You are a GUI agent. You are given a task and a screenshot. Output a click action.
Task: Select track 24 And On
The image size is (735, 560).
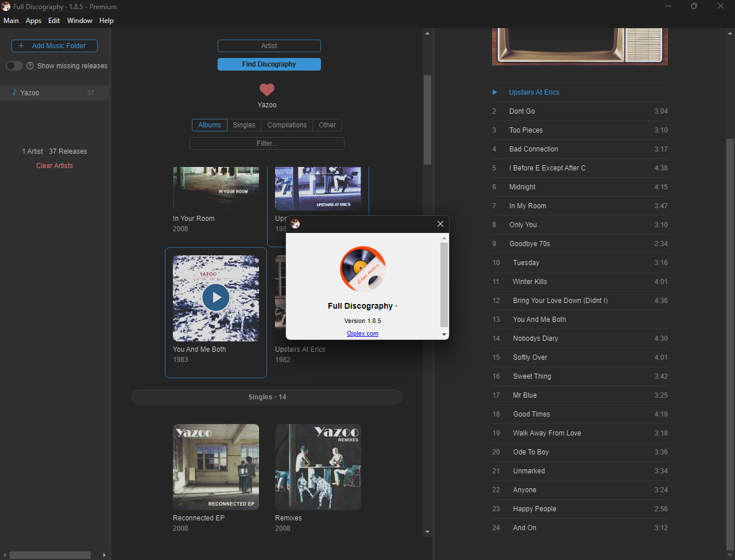point(580,528)
